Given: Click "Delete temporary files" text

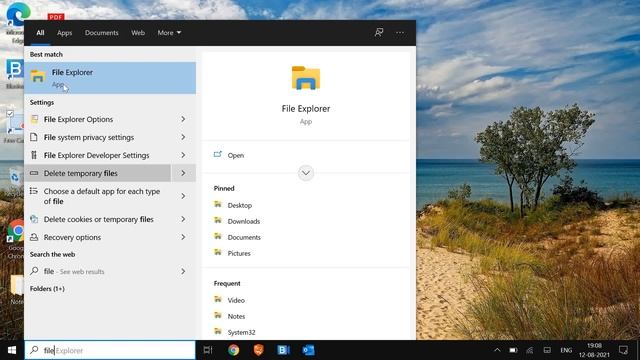Looking at the screenshot, I should pos(80,173).
